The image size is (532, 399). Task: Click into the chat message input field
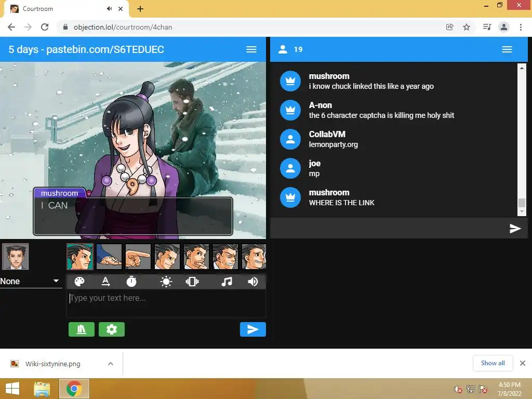point(389,229)
